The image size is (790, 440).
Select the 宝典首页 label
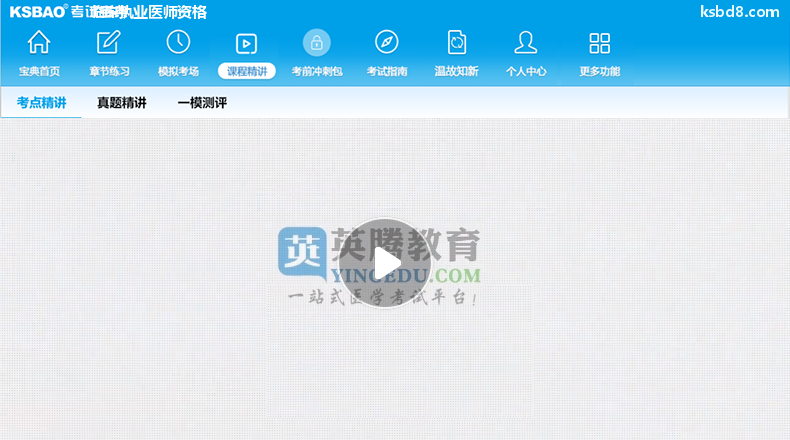39,72
